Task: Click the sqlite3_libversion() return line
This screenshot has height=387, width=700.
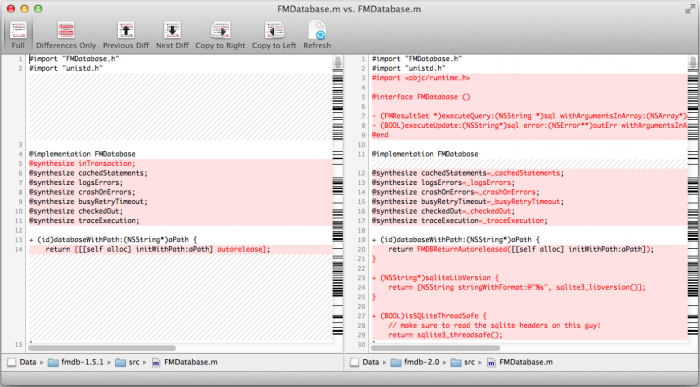Action: coord(529,287)
